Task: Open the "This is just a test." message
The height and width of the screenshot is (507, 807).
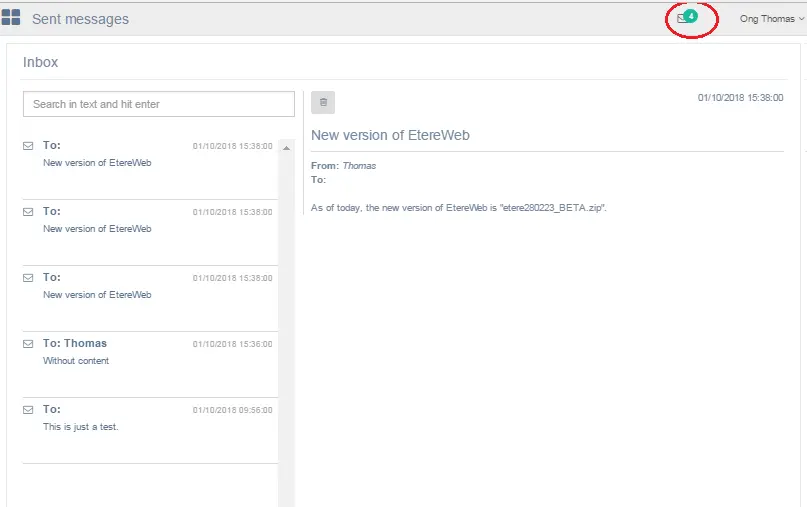Action: click(81, 427)
